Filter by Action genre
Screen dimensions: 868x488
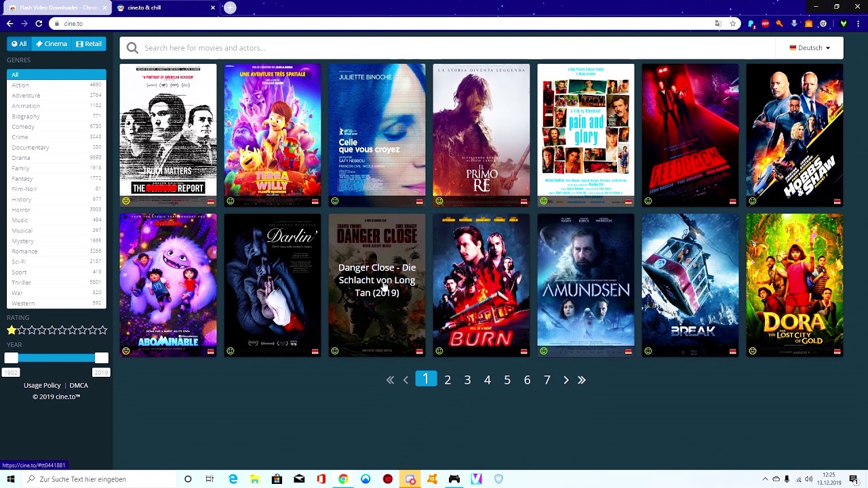coord(56,85)
